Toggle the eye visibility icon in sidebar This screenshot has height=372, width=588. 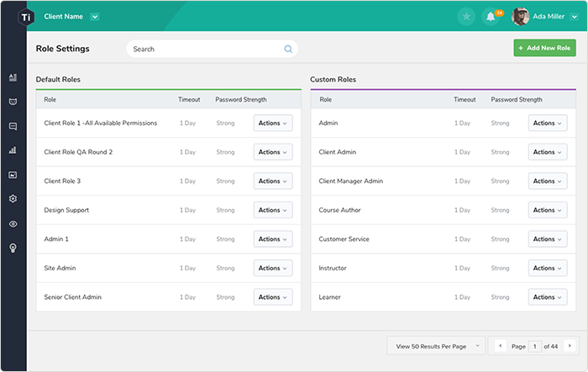pos(13,223)
